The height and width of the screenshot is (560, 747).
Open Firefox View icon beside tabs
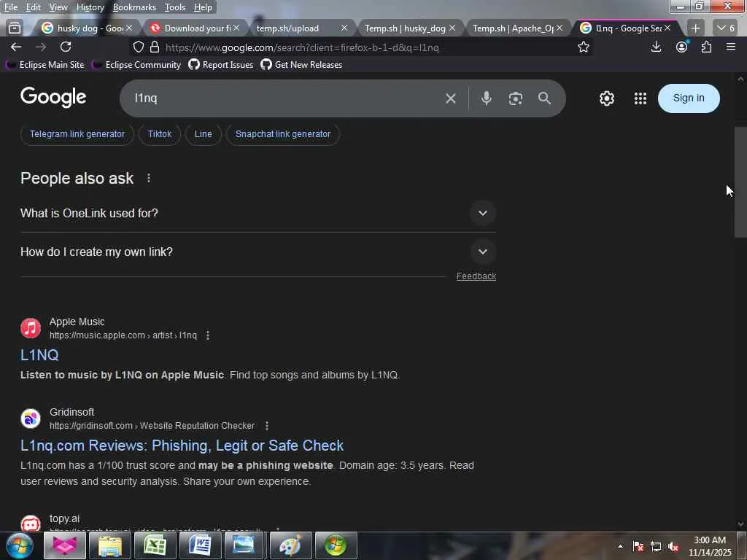pos(15,28)
